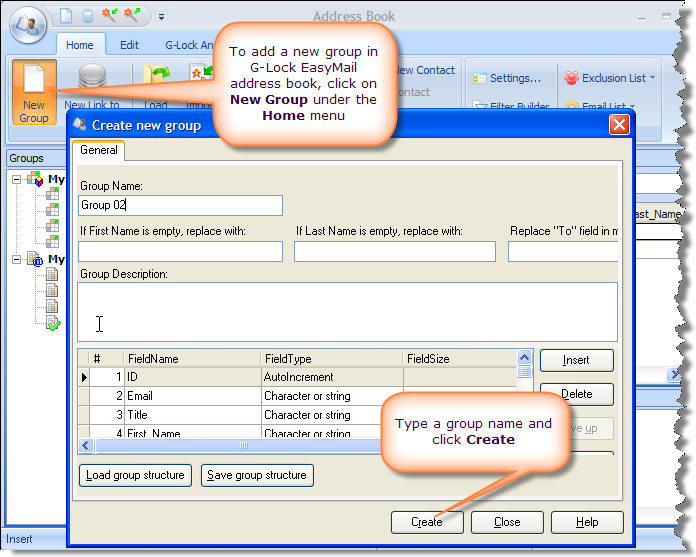Click the field table scroll up arrow

tap(524, 357)
